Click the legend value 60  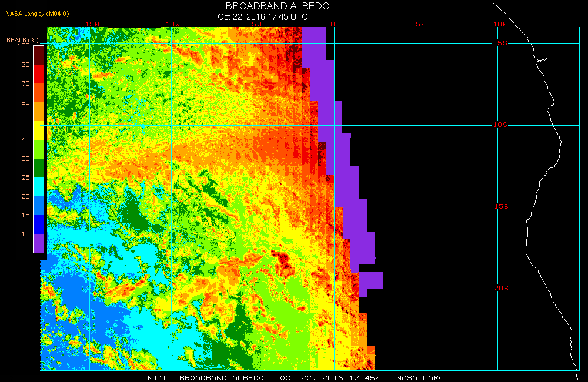[x=25, y=102]
